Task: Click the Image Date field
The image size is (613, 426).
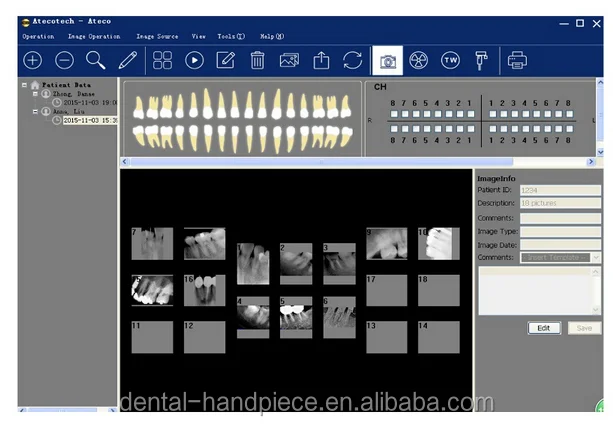Action: click(560, 245)
